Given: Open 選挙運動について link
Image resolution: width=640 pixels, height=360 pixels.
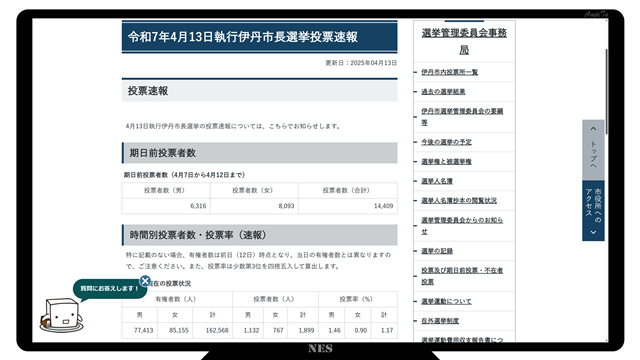Looking at the screenshot, I should (446, 302).
